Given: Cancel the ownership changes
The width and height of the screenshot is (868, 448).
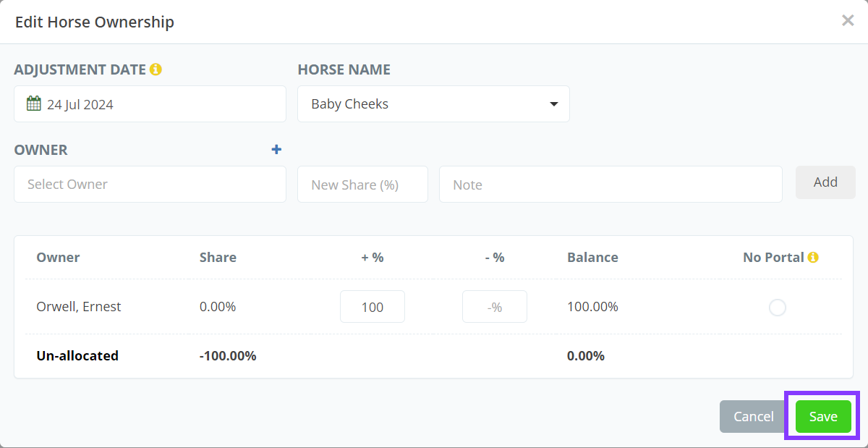Looking at the screenshot, I should coord(753,416).
